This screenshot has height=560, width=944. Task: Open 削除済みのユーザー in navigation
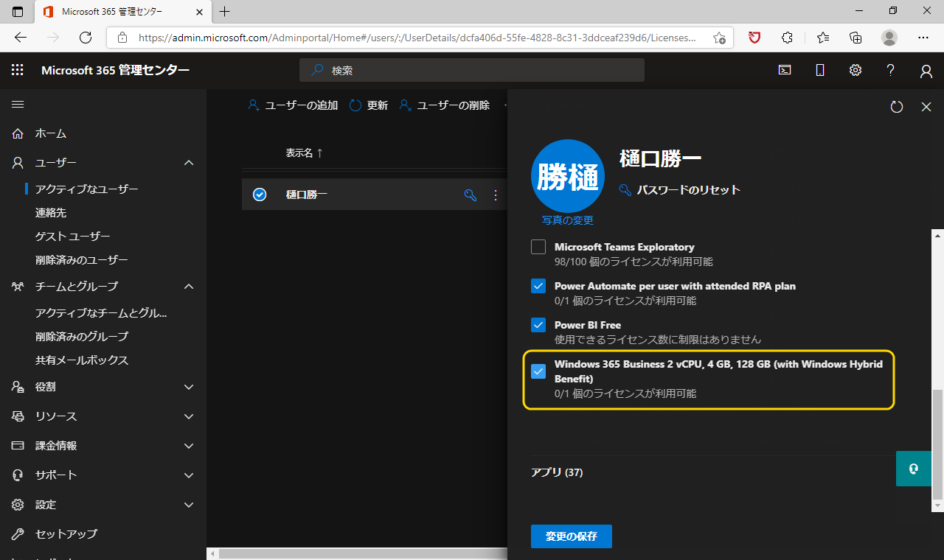click(x=82, y=260)
